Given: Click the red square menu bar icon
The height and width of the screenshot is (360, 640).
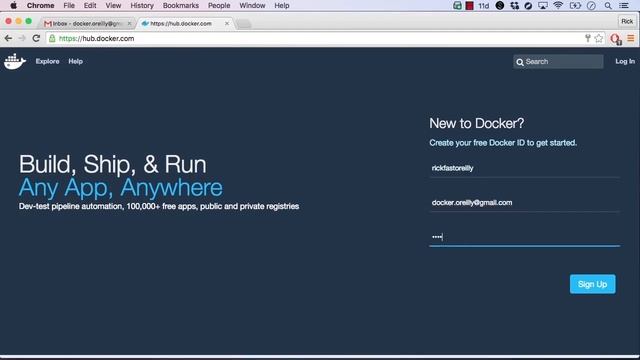Looking at the screenshot, I should tap(469, 6).
